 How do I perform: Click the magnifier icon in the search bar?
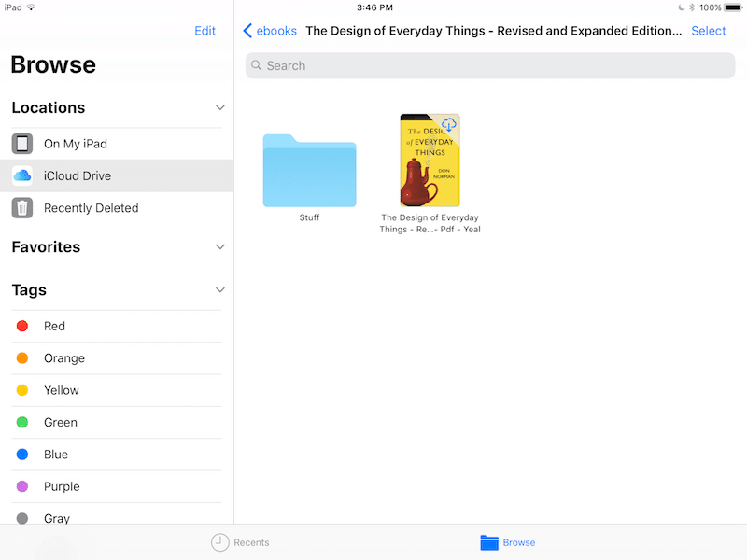pyautogui.click(x=256, y=65)
